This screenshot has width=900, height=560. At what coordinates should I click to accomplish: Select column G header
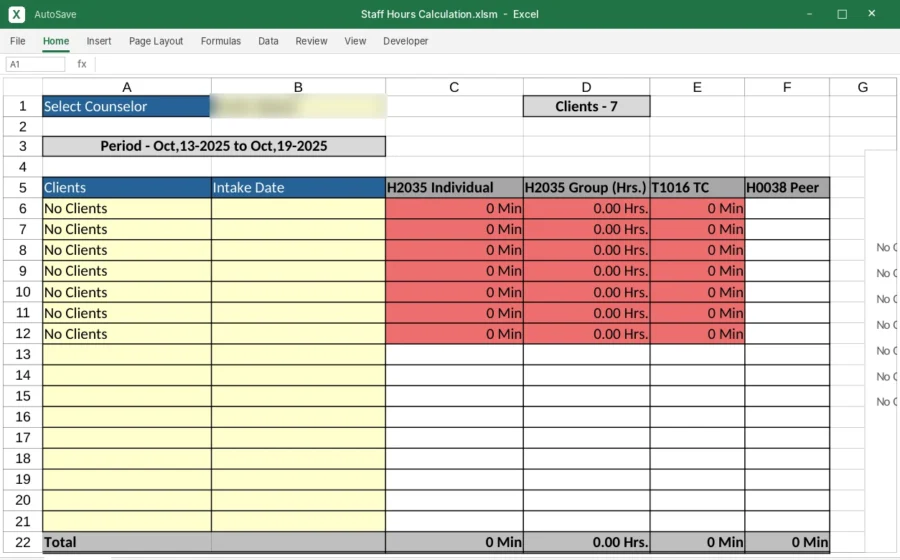pyautogui.click(x=863, y=87)
